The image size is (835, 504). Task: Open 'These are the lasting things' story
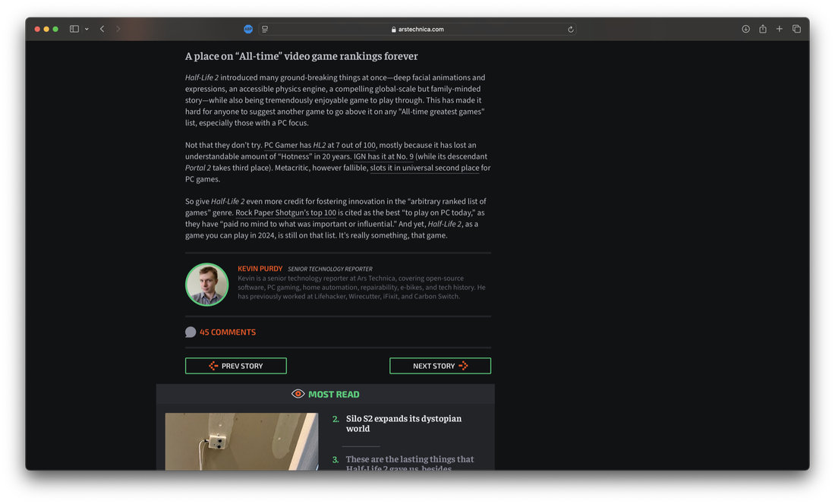[409, 464]
